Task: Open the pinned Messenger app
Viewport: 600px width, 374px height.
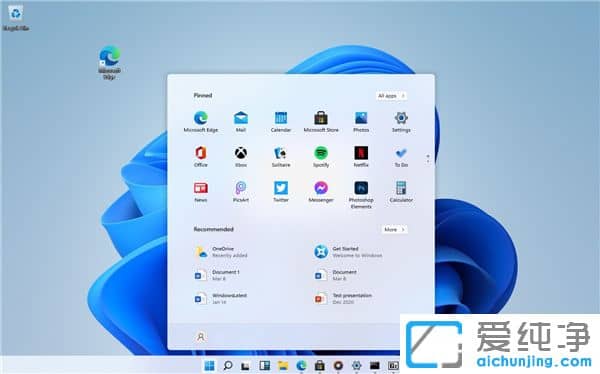Action: click(x=321, y=191)
